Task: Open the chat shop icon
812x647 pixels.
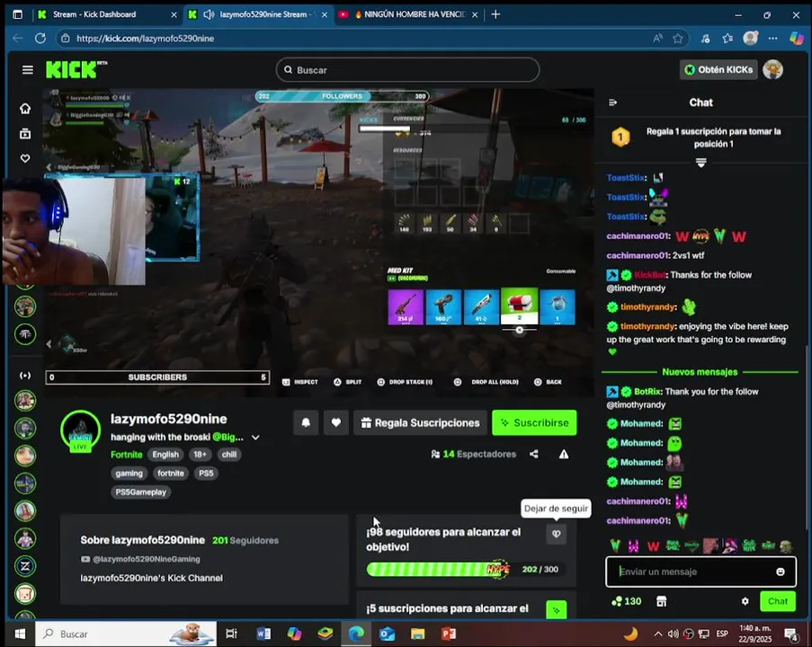Action: (x=661, y=601)
